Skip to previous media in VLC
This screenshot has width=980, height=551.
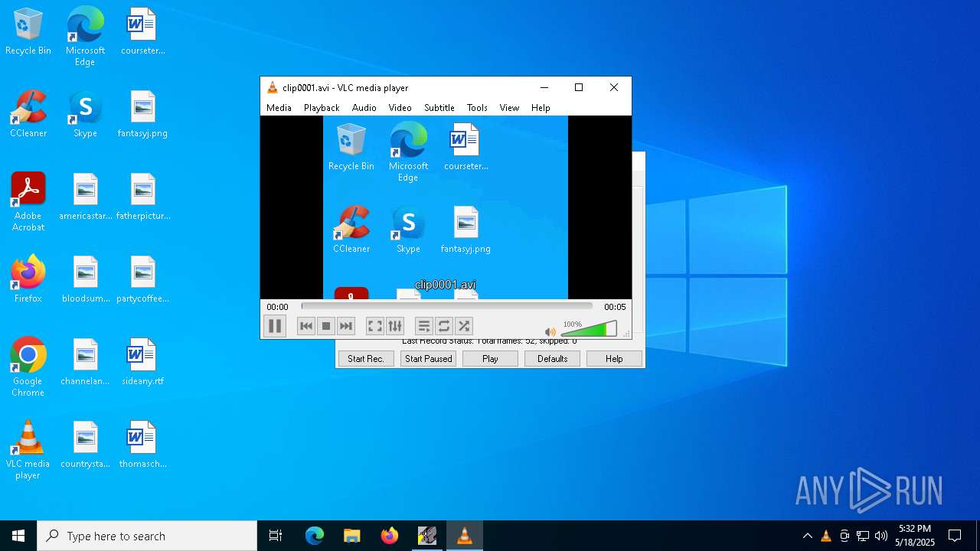coord(306,326)
